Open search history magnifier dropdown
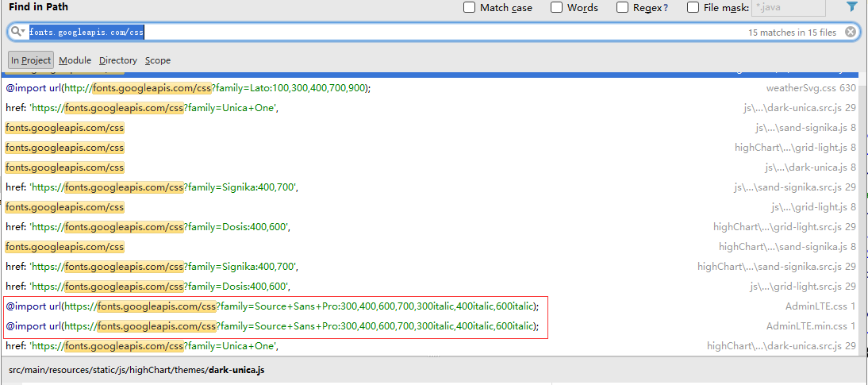The width and height of the screenshot is (868, 385). pos(18,32)
